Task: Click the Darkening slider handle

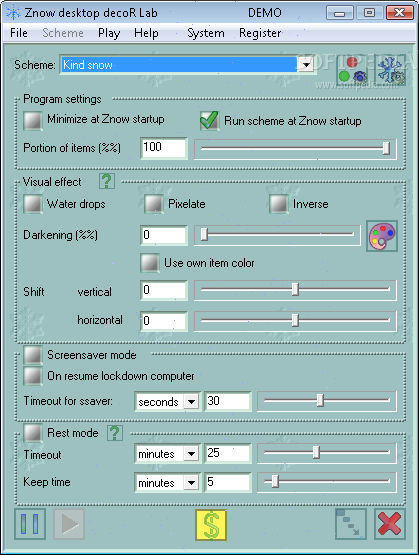Action: pos(204,235)
